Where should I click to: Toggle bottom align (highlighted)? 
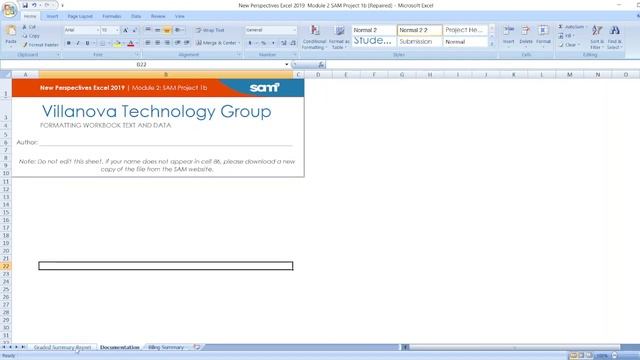tap(167, 30)
